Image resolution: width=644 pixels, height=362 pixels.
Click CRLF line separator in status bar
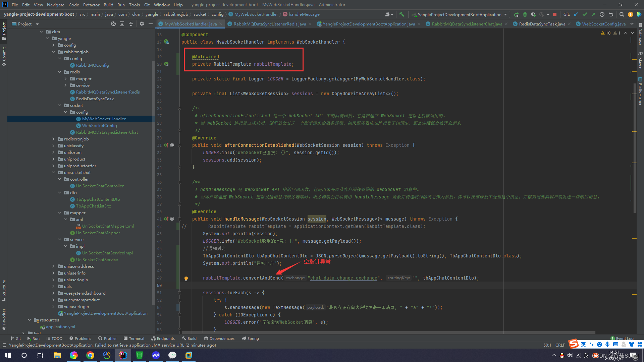(x=560, y=345)
